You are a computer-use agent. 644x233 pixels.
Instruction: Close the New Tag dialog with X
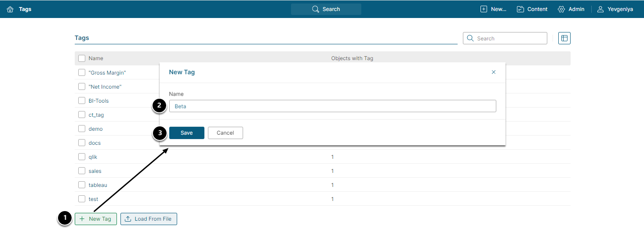[494, 72]
